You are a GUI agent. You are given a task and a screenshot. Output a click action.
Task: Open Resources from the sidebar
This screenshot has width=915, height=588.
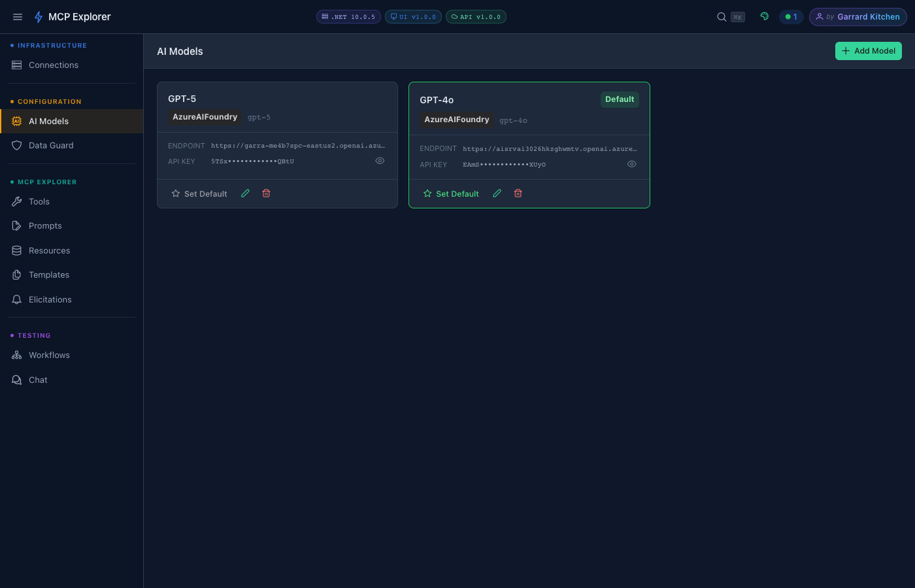click(x=50, y=250)
